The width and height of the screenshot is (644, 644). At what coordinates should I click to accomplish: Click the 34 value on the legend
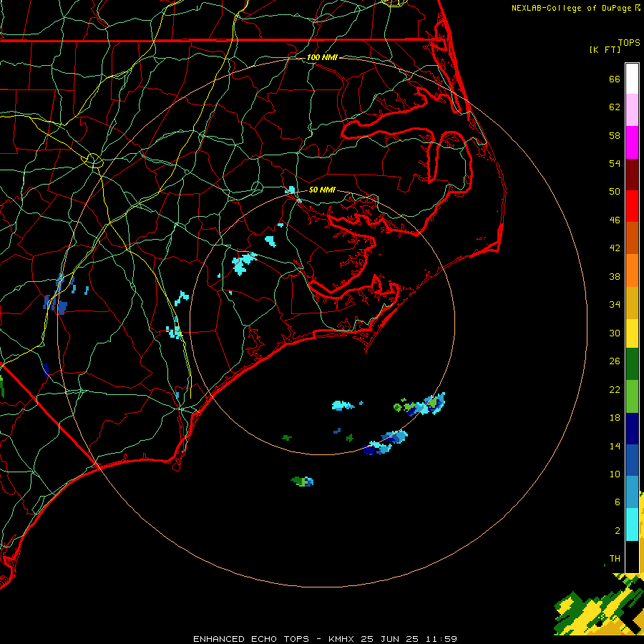pyautogui.click(x=615, y=305)
